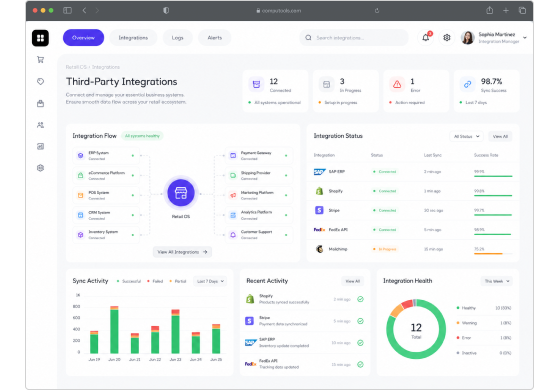Click the Retail OS store hub icon

point(181,193)
